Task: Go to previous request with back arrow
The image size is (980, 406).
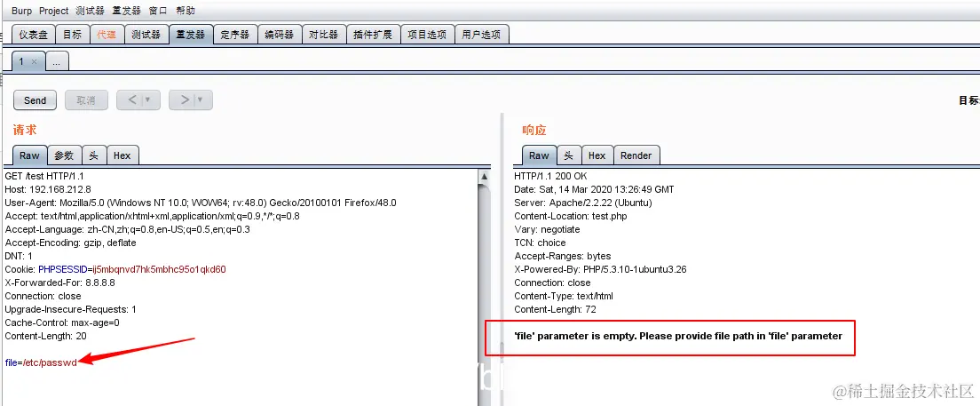Action: coord(131,100)
